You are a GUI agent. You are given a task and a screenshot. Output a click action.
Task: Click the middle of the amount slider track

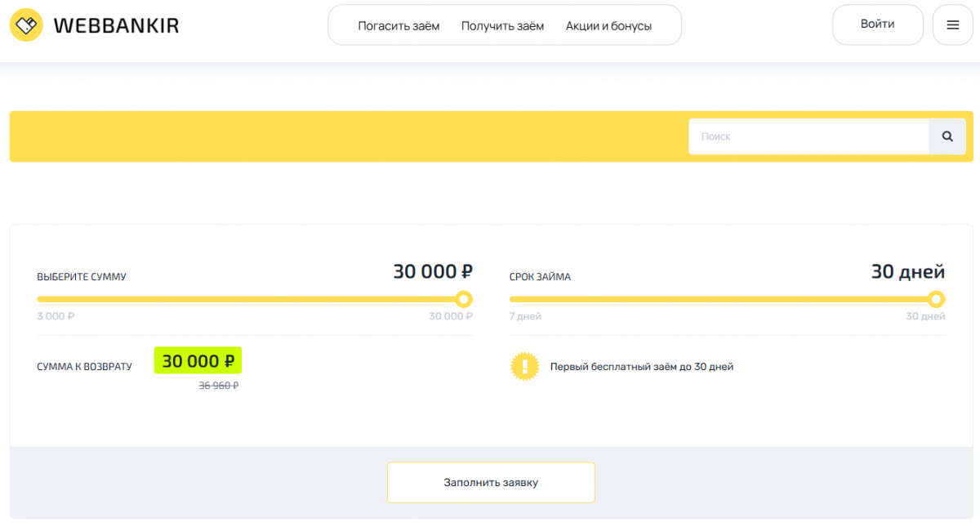(x=251, y=299)
